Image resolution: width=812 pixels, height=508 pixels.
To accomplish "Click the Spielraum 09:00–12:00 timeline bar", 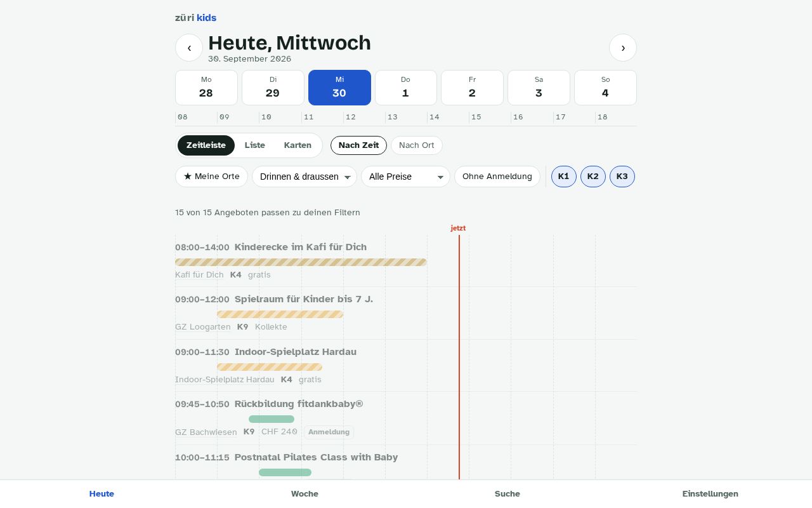I will click(280, 314).
